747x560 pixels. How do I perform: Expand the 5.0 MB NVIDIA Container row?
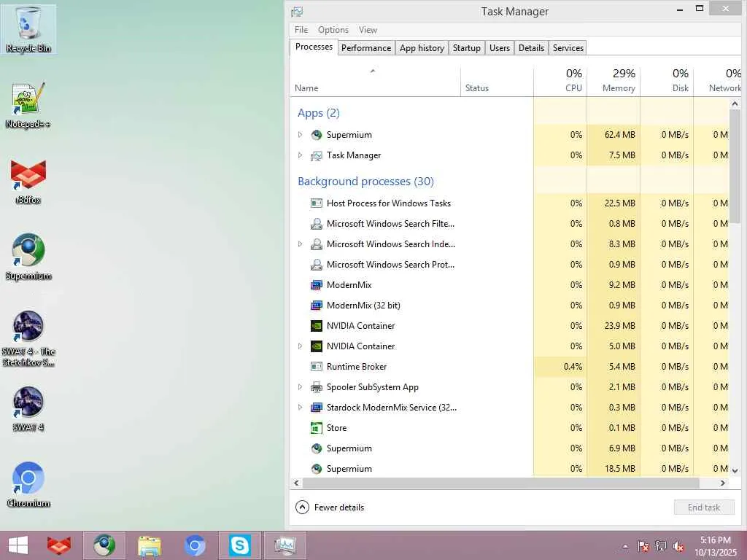(x=300, y=346)
